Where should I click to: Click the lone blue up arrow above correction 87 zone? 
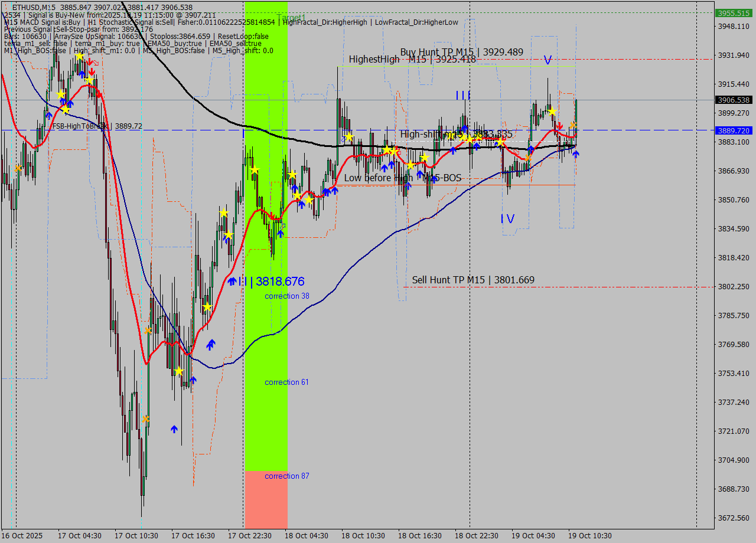pos(174,429)
